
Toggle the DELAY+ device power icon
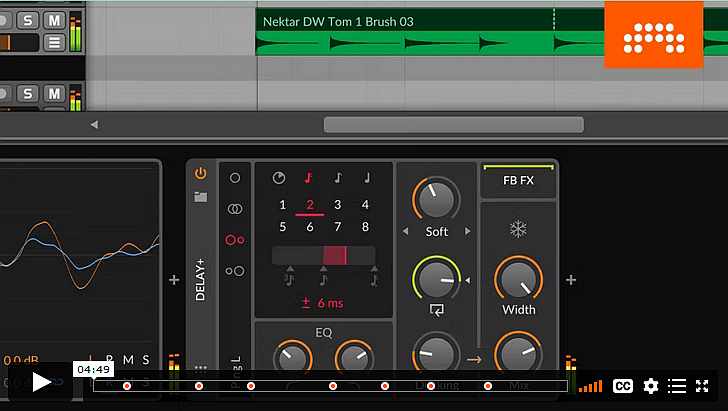click(201, 173)
